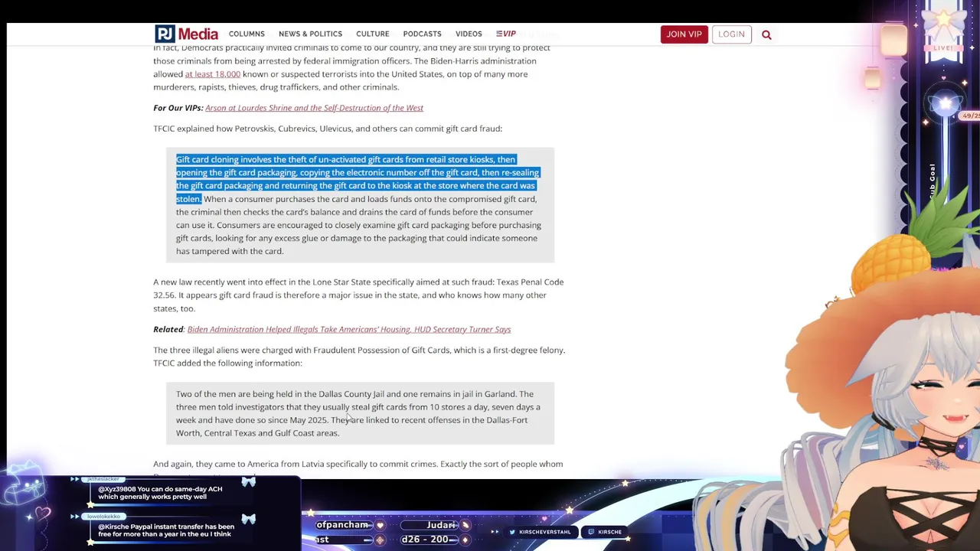
Task: Click the quote beginning 'Two of the men'
Action: 358,413
